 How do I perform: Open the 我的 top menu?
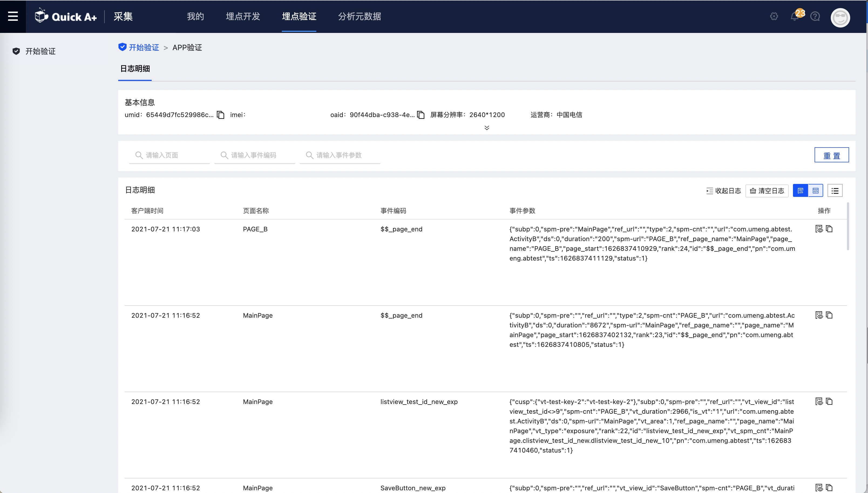point(195,16)
